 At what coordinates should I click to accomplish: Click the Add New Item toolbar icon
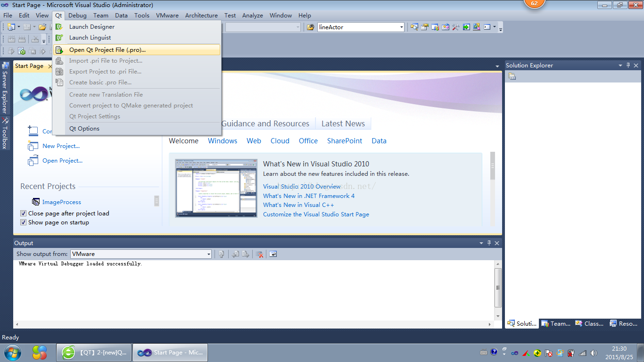click(x=27, y=27)
